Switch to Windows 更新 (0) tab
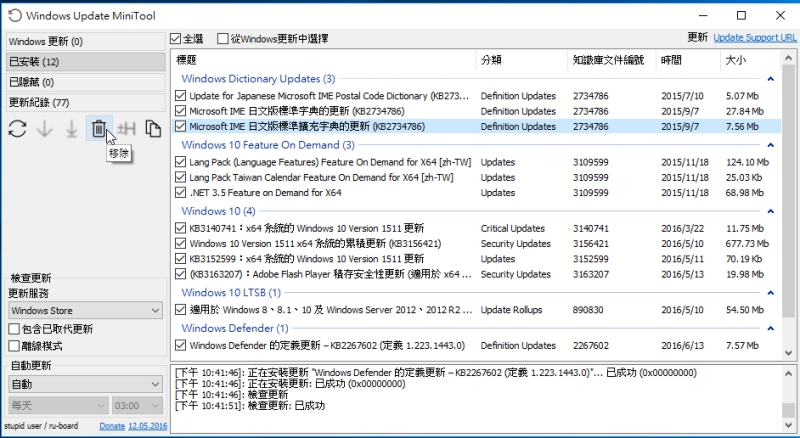800x438 pixels. pyautogui.click(x=86, y=41)
